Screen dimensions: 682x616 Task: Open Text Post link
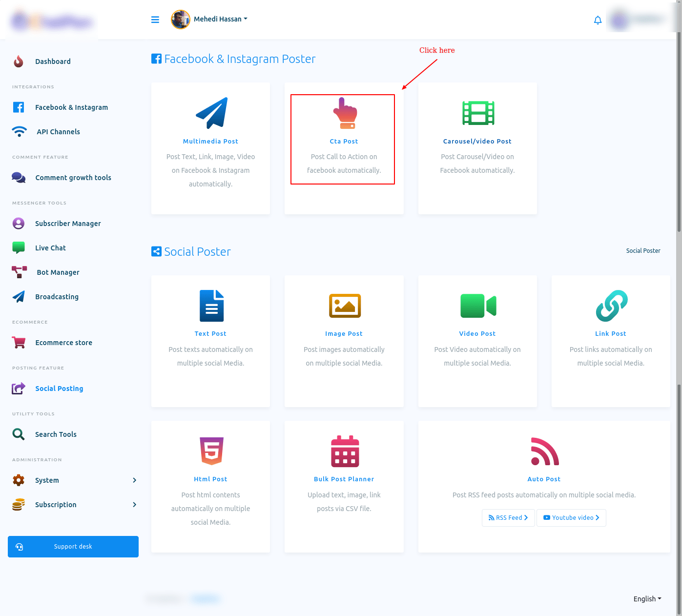point(210,334)
